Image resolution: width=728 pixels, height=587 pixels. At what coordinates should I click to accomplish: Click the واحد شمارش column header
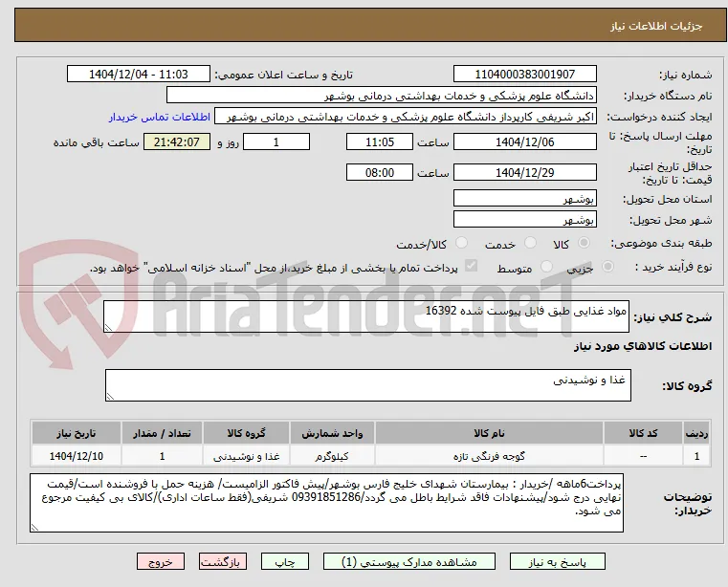pyautogui.click(x=332, y=433)
